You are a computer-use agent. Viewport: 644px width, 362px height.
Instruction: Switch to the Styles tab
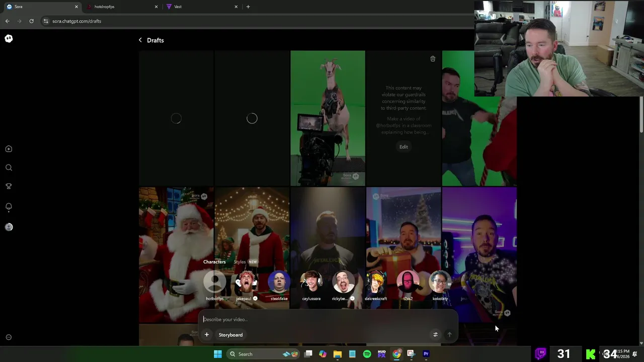[x=239, y=262]
